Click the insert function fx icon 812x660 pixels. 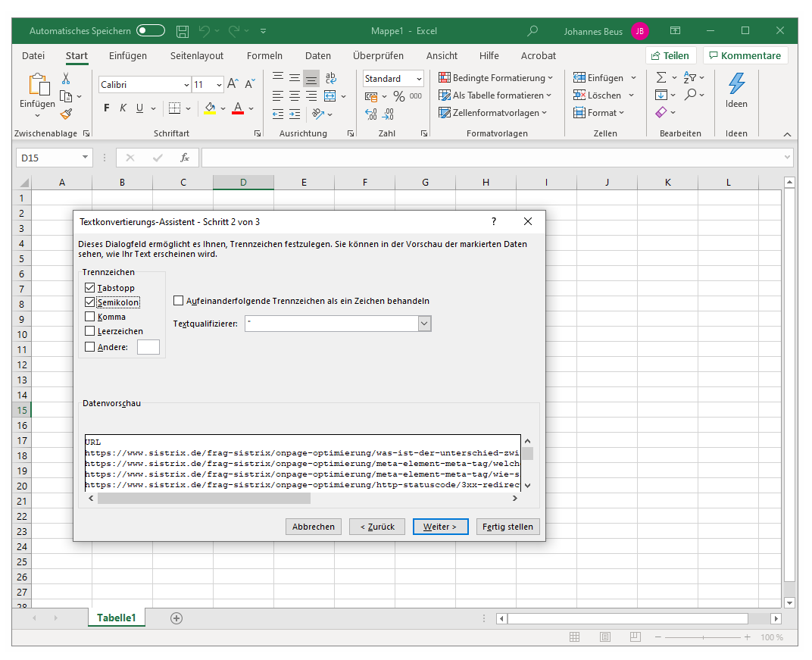pyautogui.click(x=184, y=158)
